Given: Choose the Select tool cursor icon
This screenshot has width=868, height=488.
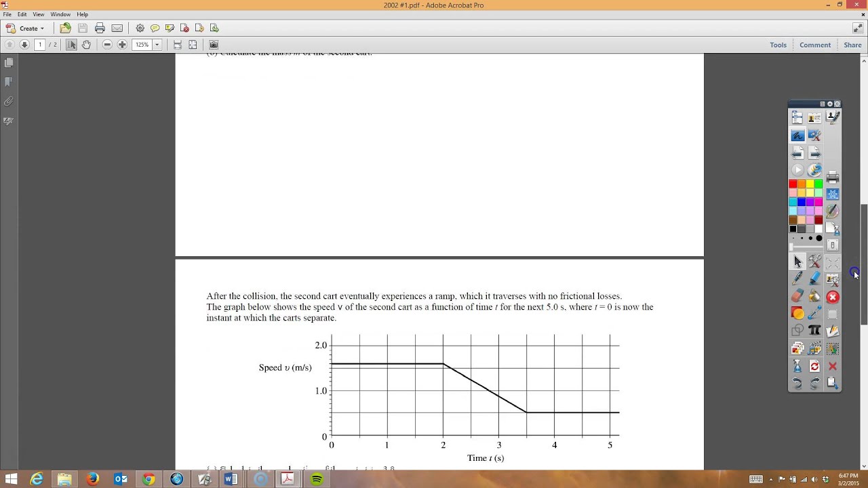Looking at the screenshot, I should [71, 45].
